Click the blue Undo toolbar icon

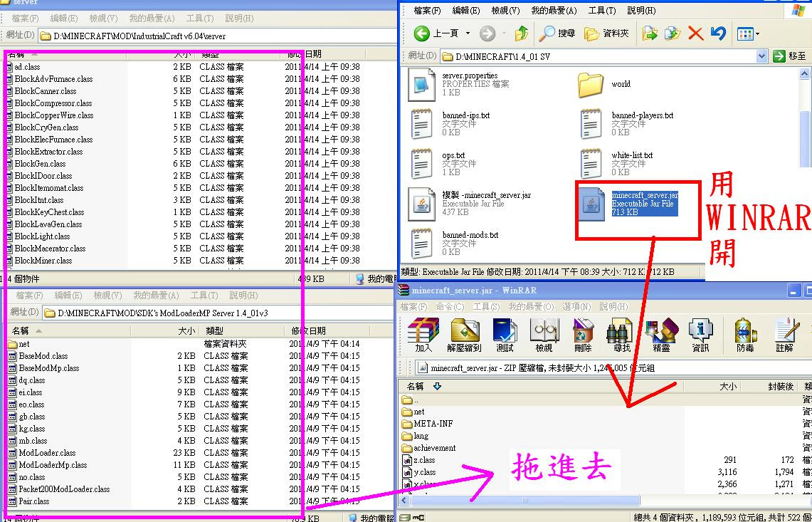[x=718, y=33]
